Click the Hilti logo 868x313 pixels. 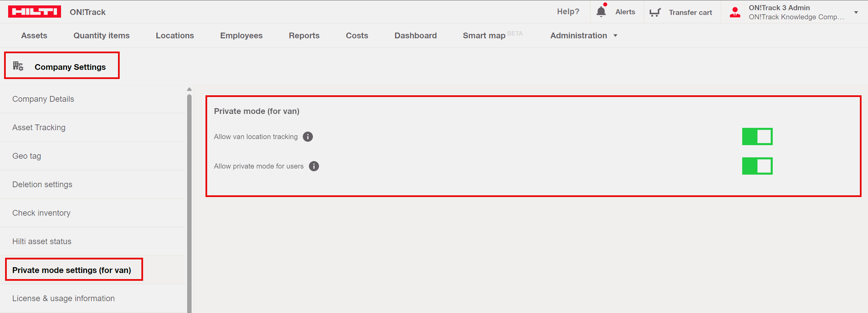tap(35, 12)
